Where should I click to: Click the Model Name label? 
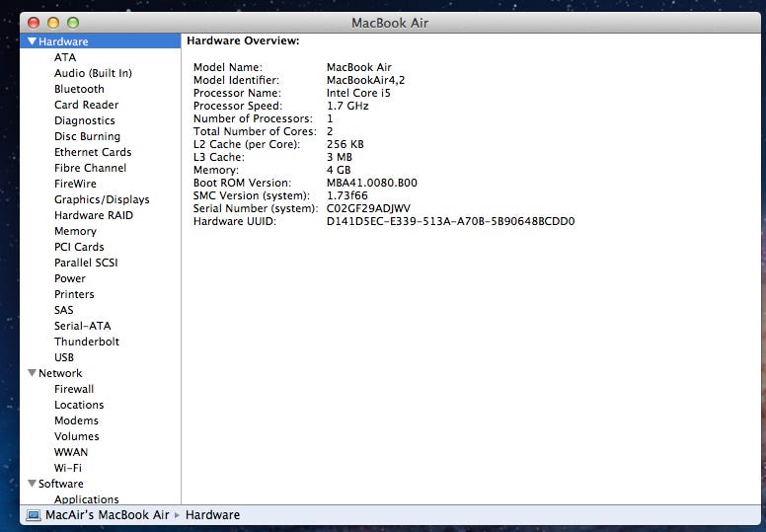click(228, 67)
